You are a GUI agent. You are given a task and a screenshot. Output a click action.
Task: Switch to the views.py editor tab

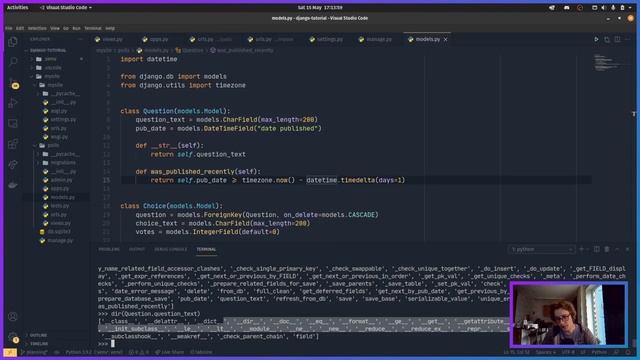point(109,39)
